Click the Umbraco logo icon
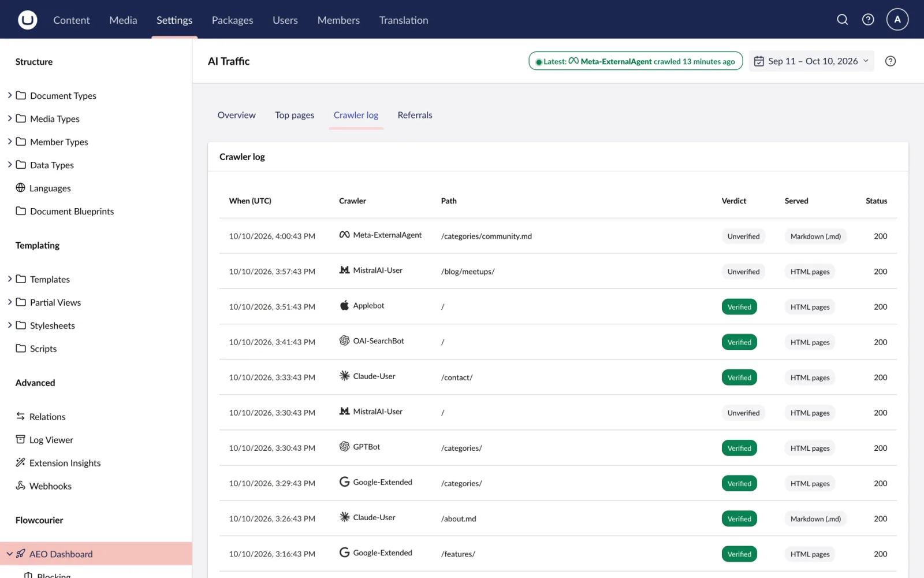924x578 pixels. click(27, 20)
